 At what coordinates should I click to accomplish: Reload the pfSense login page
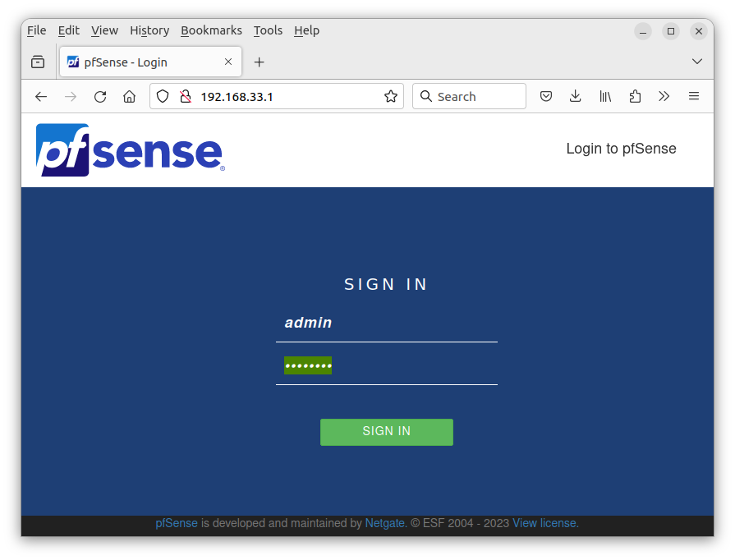click(100, 97)
